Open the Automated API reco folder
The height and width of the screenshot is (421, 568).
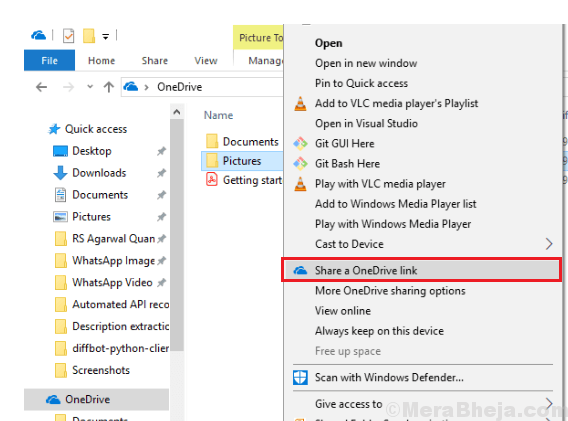point(120,304)
